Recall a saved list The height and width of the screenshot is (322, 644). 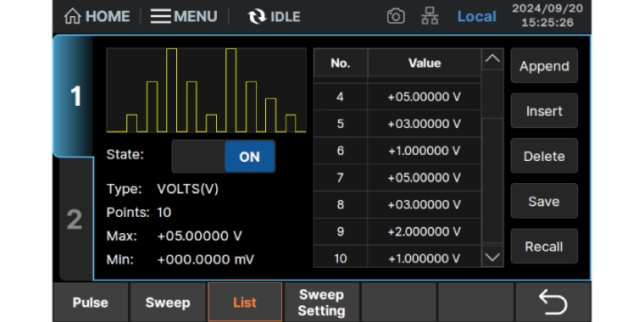point(544,247)
